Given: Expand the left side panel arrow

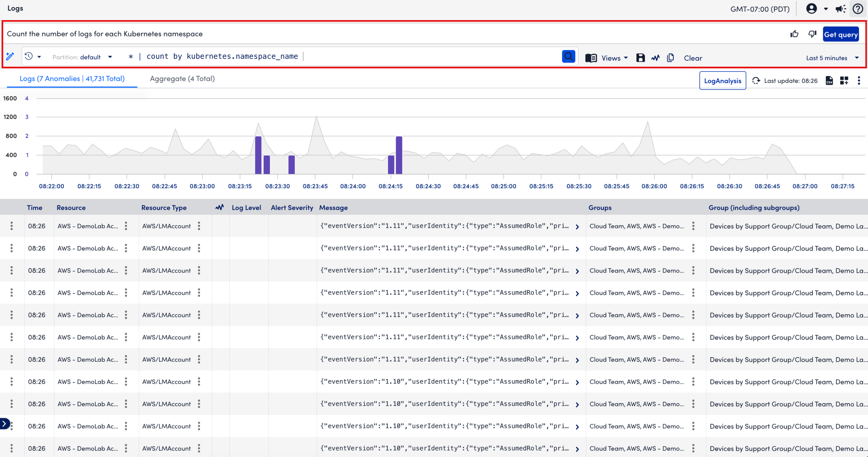Looking at the screenshot, I should [x=4, y=423].
